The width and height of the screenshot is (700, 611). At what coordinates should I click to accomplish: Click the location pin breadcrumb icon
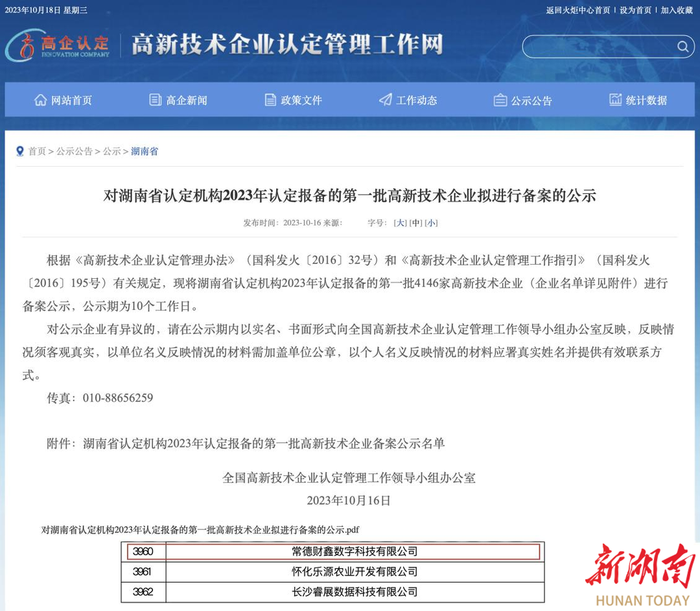pos(19,151)
